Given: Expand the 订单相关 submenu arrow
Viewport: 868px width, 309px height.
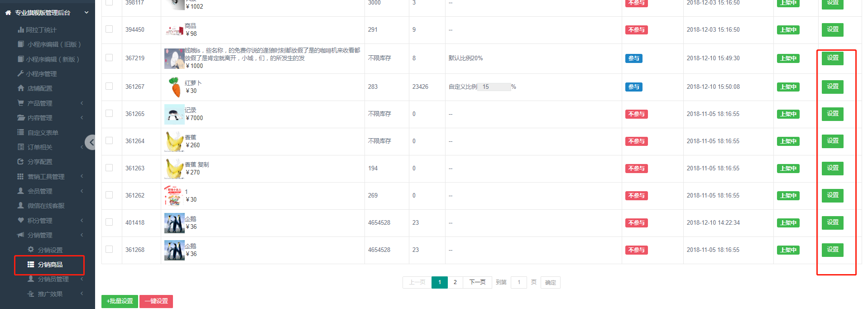Looking at the screenshot, I should tap(82, 147).
